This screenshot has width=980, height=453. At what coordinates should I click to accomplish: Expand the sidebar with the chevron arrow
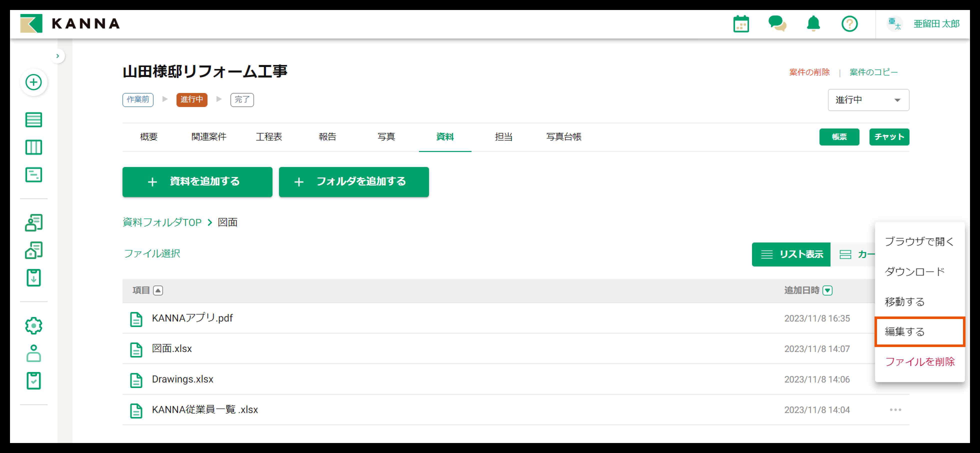[57, 56]
